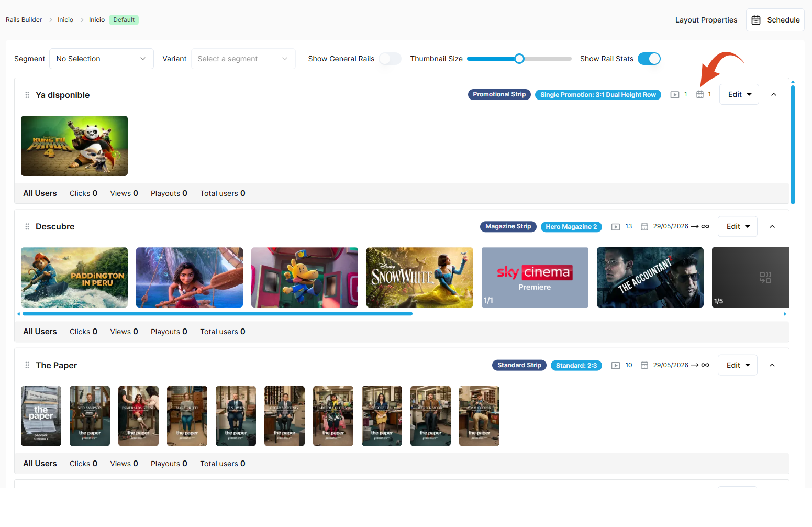This screenshot has height=527, width=812.
Task: Click the drag handle beside Ya disponible
Action: pos(27,95)
